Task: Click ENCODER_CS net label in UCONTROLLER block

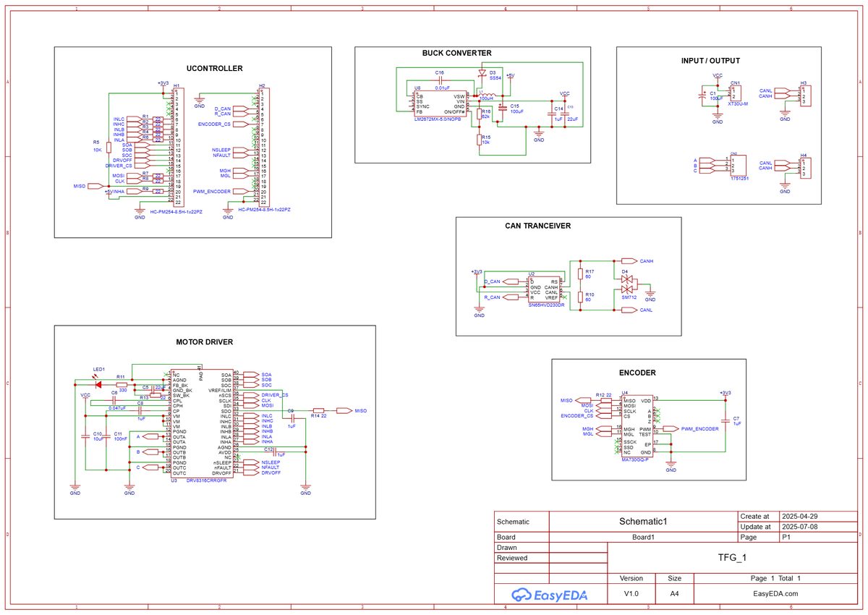Action: (214, 124)
